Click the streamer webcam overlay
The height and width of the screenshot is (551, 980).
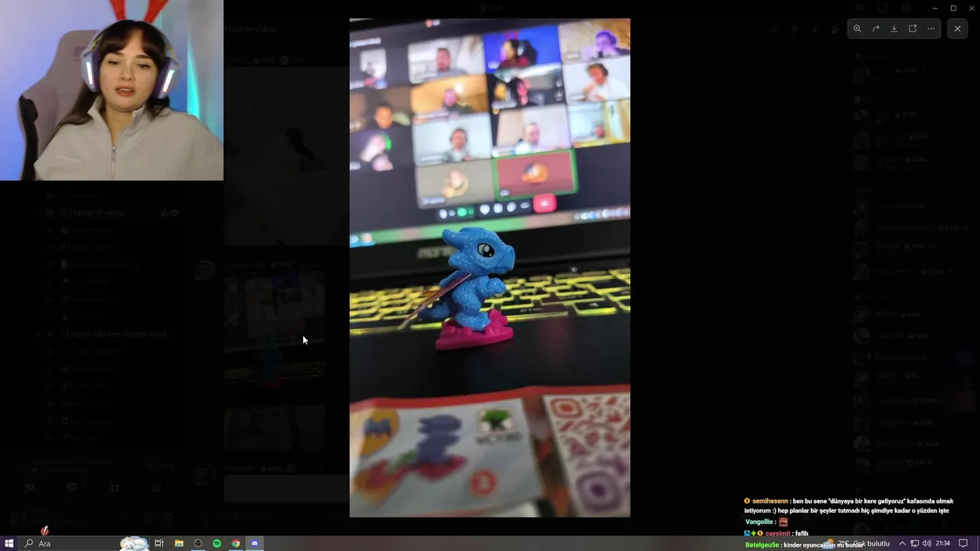112,90
